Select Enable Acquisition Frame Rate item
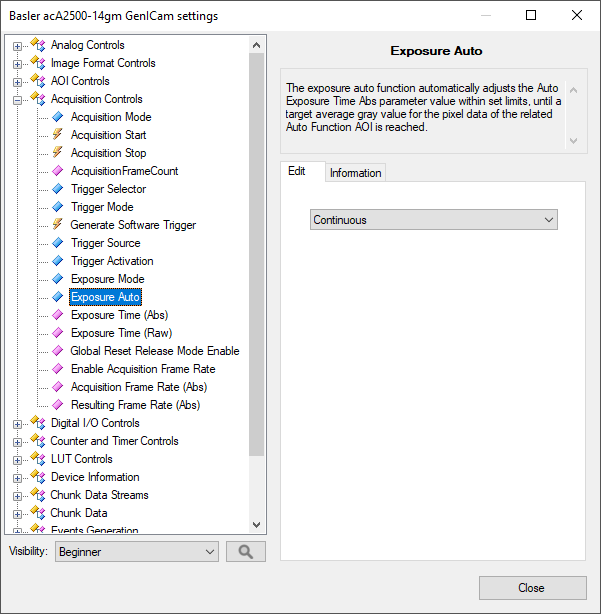Image resolution: width=601 pixels, height=614 pixels. (x=142, y=369)
